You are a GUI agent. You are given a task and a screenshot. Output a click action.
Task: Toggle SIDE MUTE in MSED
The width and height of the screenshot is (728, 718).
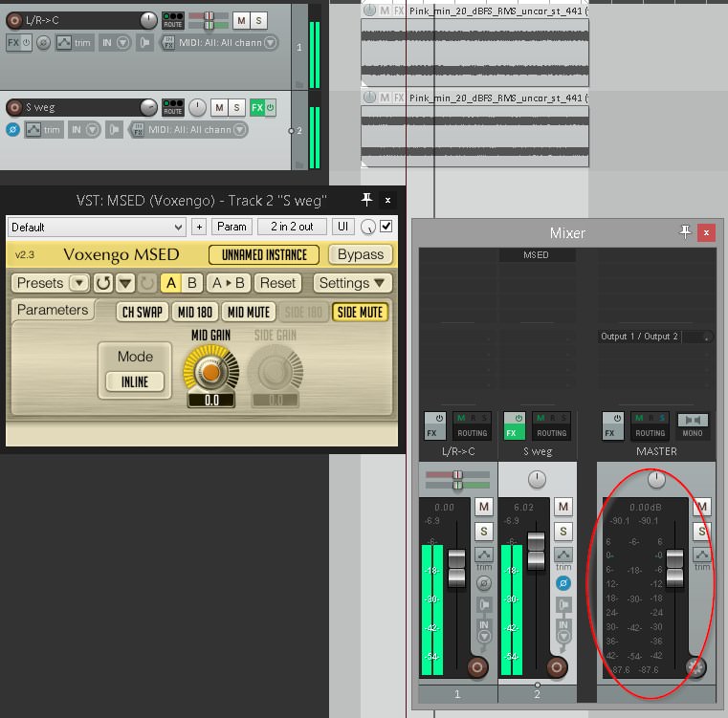click(x=361, y=313)
